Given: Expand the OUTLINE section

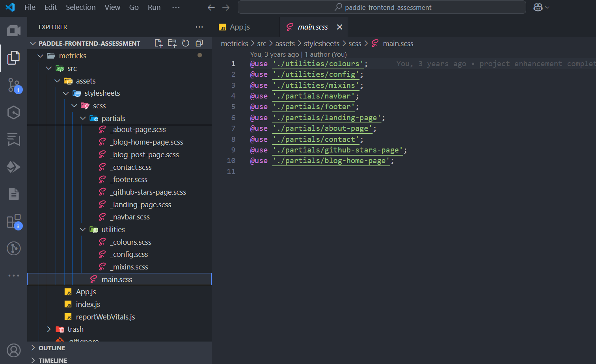Looking at the screenshot, I should [52, 348].
